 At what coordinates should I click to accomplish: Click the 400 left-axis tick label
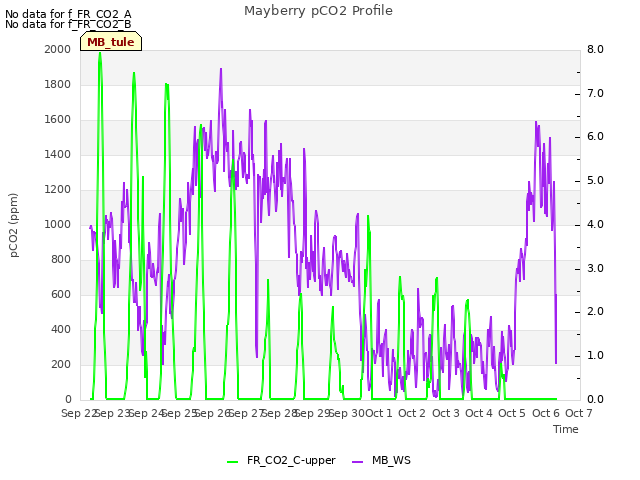(x=61, y=329)
